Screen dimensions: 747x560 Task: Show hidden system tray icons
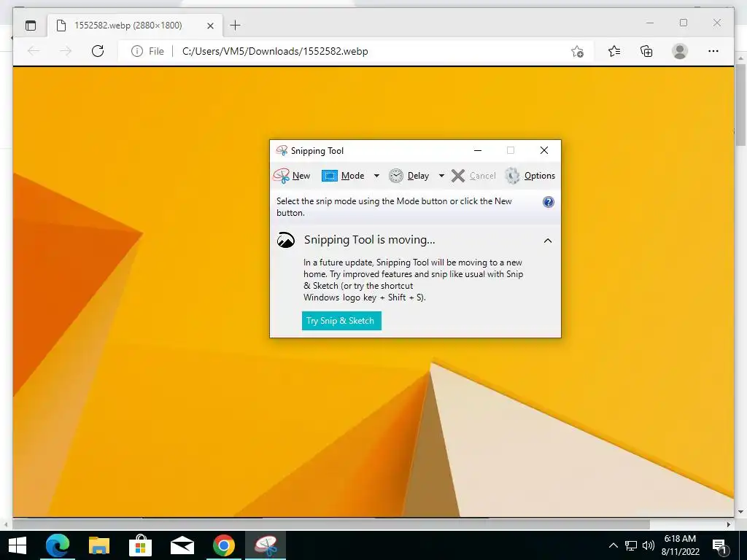click(613, 545)
